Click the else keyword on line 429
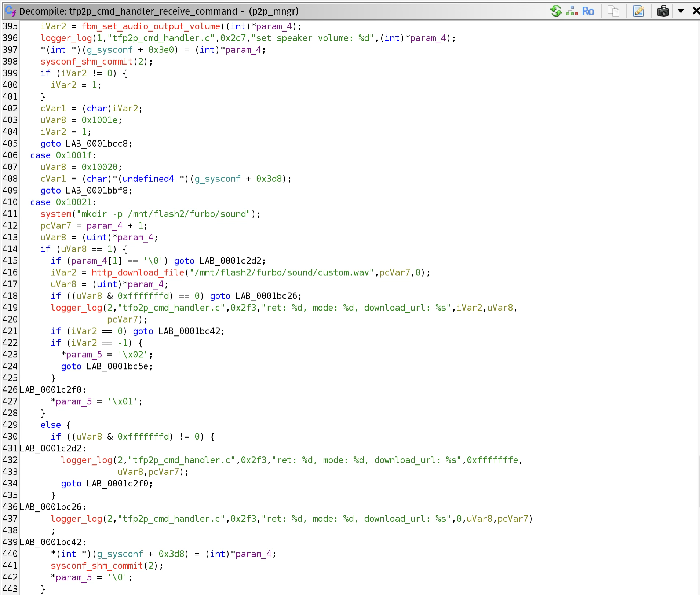This screenshot has height=595, width=700. 51,425
